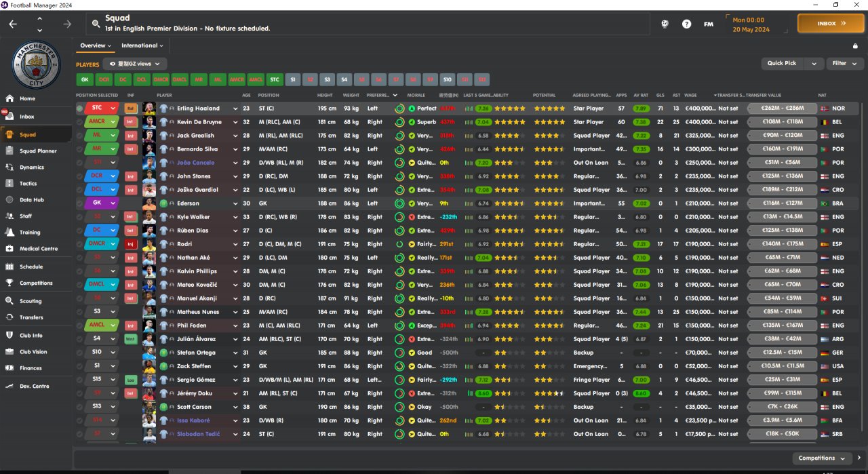Open the Transfers sidebar entry
Screen dimensions: 868x474
coord(31,317)
